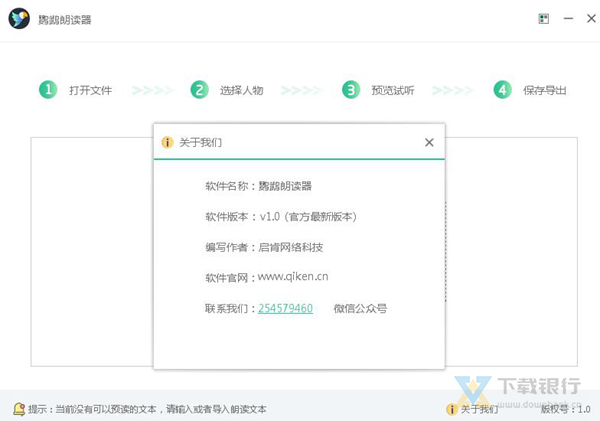Click the 软件名称：鹦鹉朗读器 line
This screenshot has height=421, width=600.
258,186
